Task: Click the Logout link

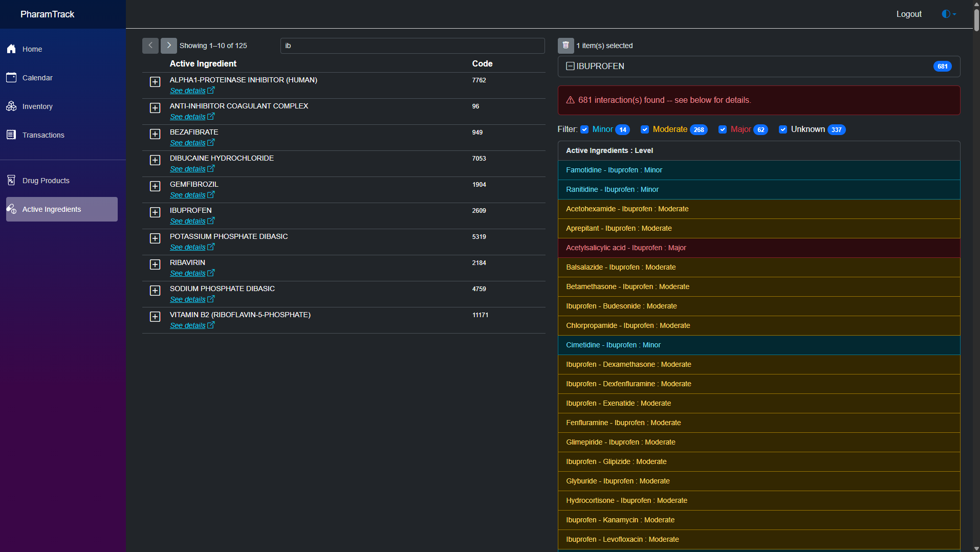Action: pos(909,14)
